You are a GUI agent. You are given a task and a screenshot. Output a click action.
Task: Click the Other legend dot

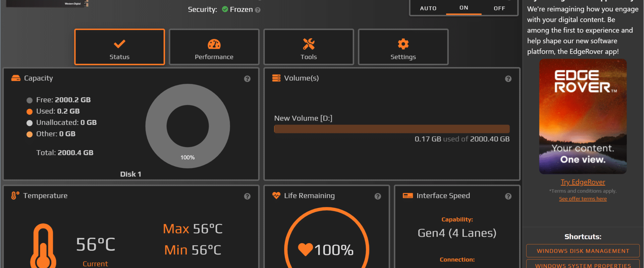30,134
